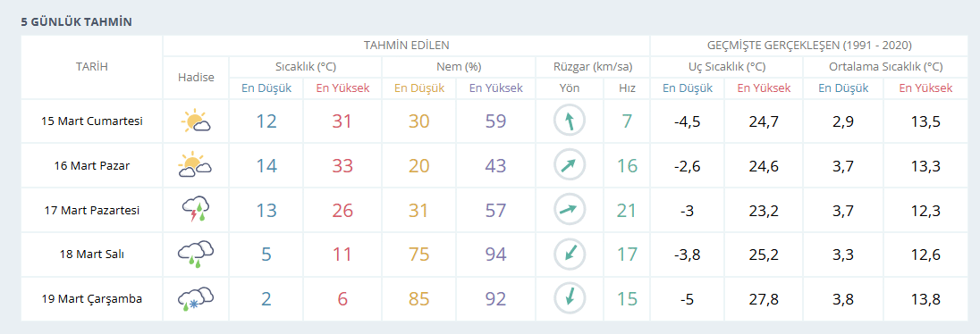Screen dimensions: 980x334
Task: Select the GEÇMİŞTE GERÇEKLEŞEN (1991 - 2020) header
Action: click(x=808, y=46)
